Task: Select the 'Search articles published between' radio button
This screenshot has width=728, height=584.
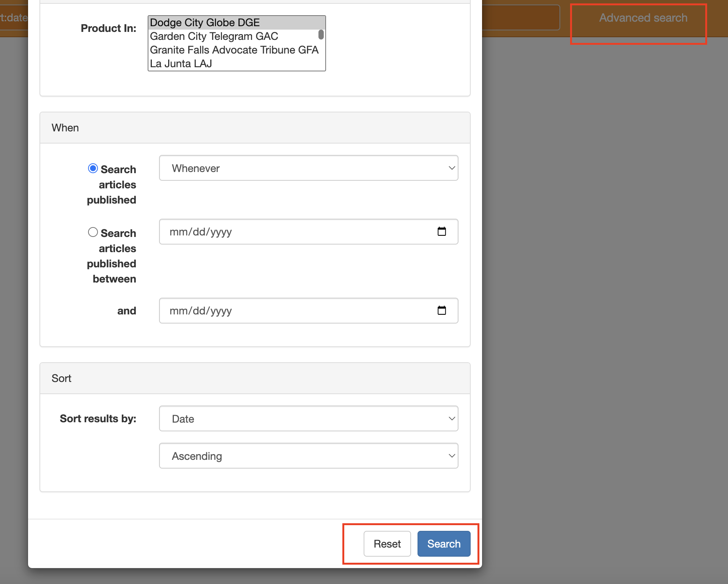Action: 93,232
